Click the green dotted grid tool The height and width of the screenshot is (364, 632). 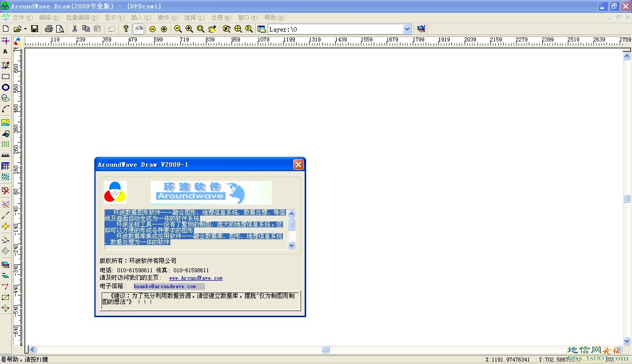(5, 144)
